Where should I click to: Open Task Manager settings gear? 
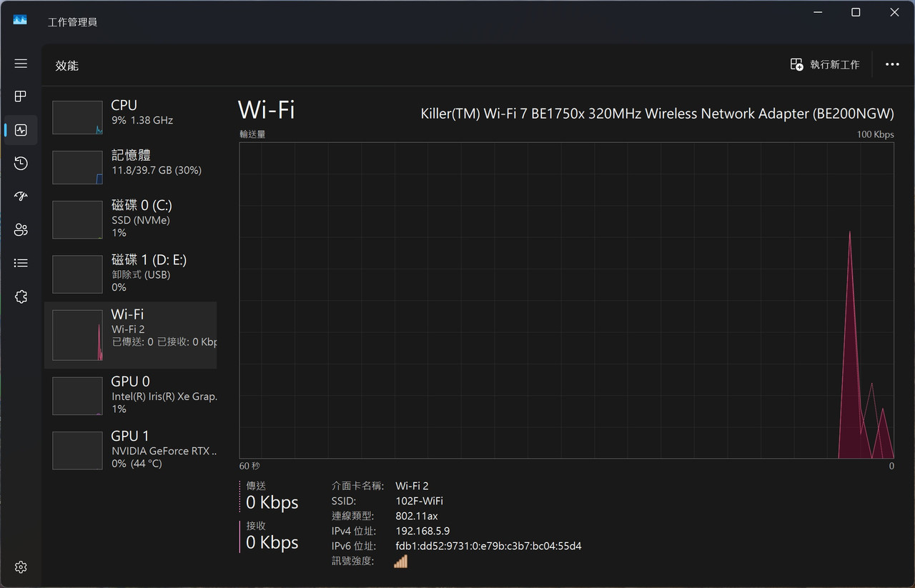pyautogui.click(x=21, y=567)
